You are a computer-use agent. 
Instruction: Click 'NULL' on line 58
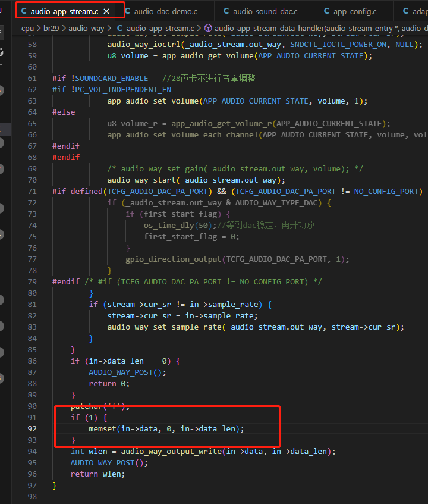pos(405,45)
